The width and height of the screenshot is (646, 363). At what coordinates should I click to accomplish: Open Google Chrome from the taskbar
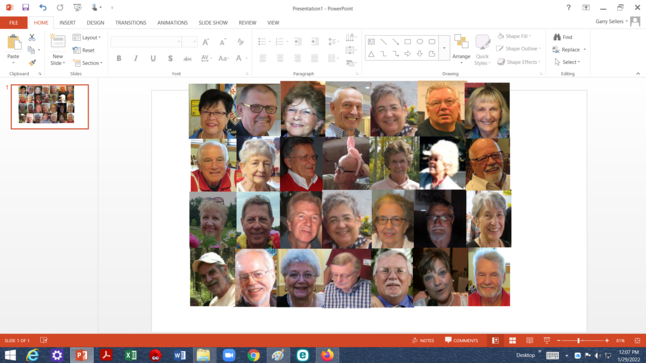(x=253, y=355)
